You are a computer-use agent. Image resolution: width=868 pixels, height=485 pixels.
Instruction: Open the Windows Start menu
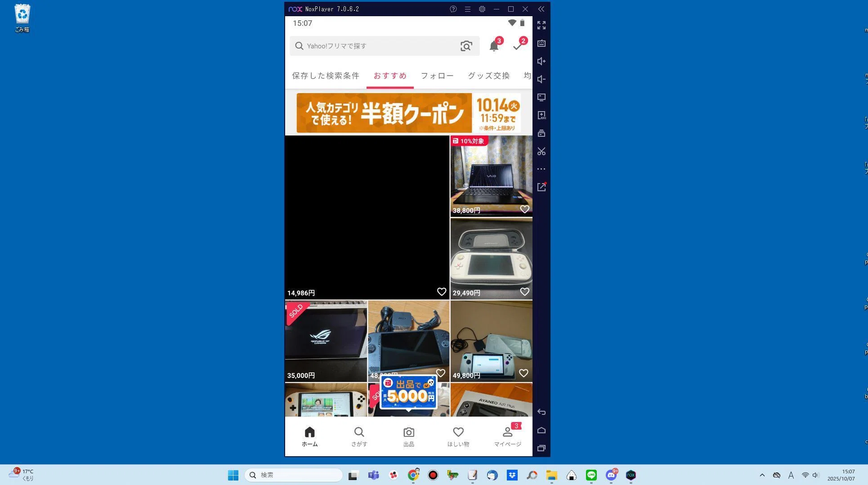(x=233, y=475)
